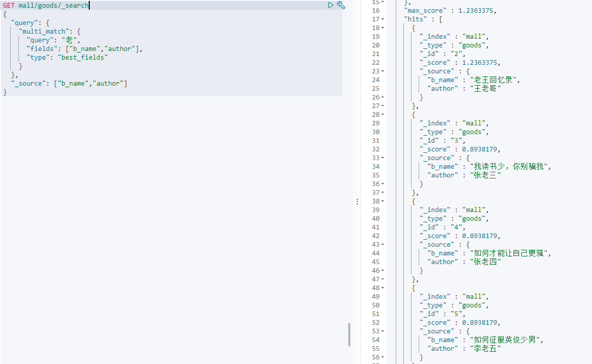Click the fold-end arrow at line 46
Image resolution: width=592 pixels, height=364 pixels.
pos(383,270)
